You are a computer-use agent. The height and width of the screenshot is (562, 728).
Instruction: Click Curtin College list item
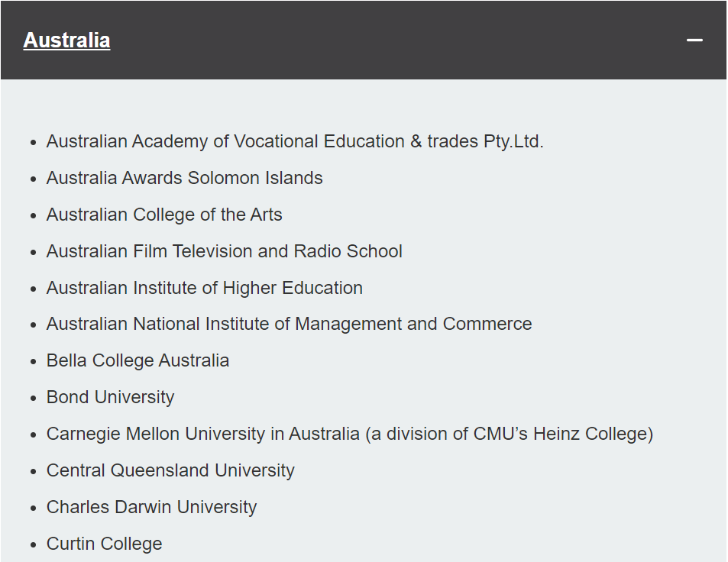click(105, 544)
